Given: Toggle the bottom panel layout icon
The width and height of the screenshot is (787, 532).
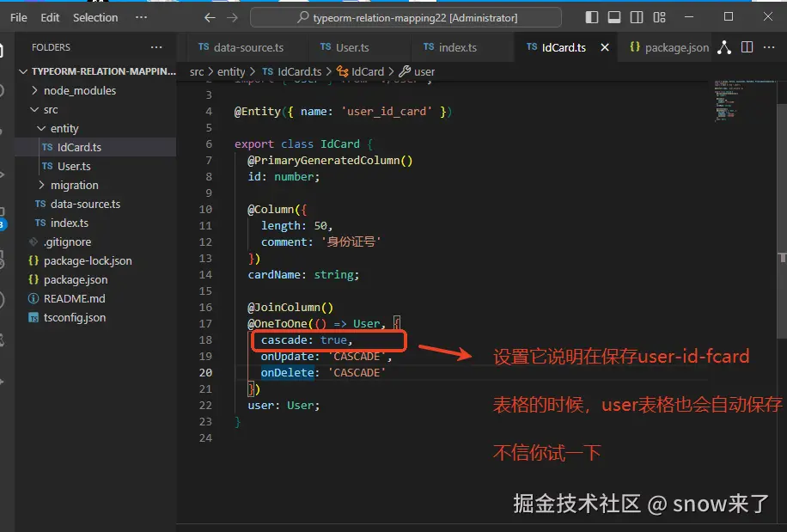Looking at the screenshot, I should click(613, 17).
